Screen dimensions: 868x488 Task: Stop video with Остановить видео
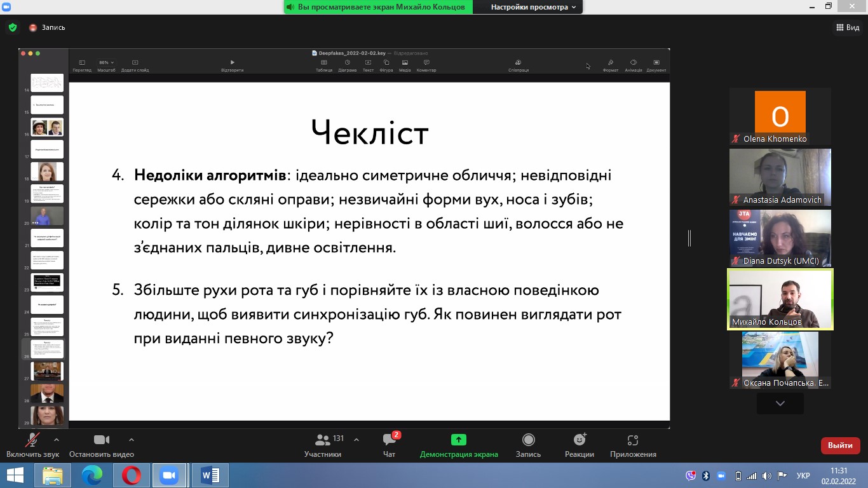point(102,445)
